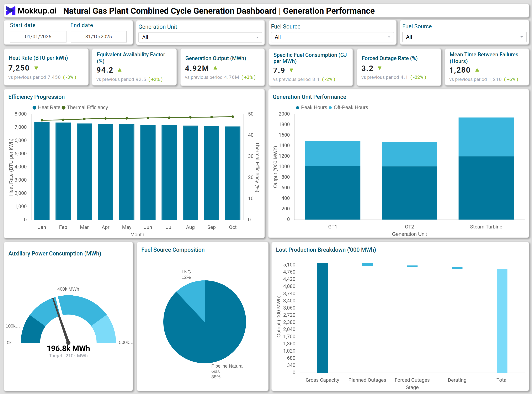Screen dimensions: 532x394
Task: Click the 94.2 availability value
Action: (105, 70)
